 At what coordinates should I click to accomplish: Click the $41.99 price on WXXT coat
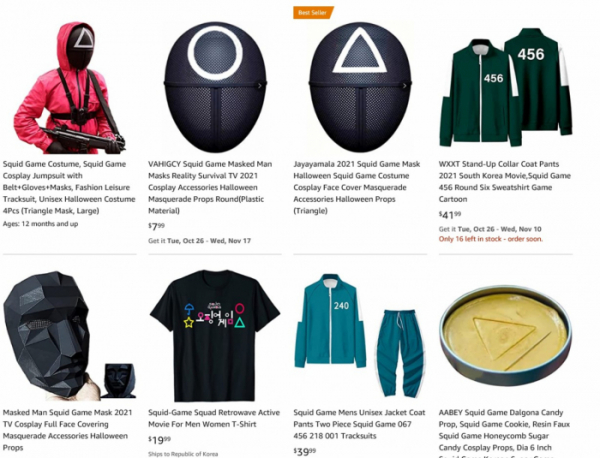[x=450, y=215]
